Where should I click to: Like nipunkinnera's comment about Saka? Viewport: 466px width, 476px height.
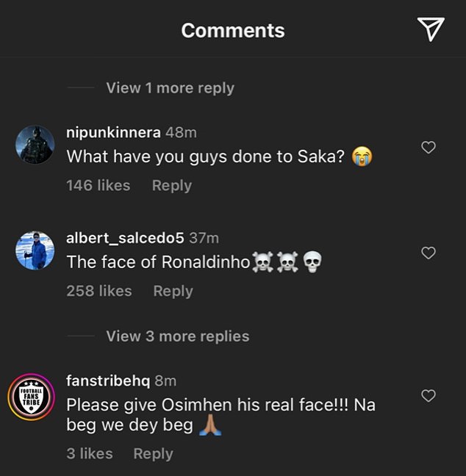(x=429, y=148)
